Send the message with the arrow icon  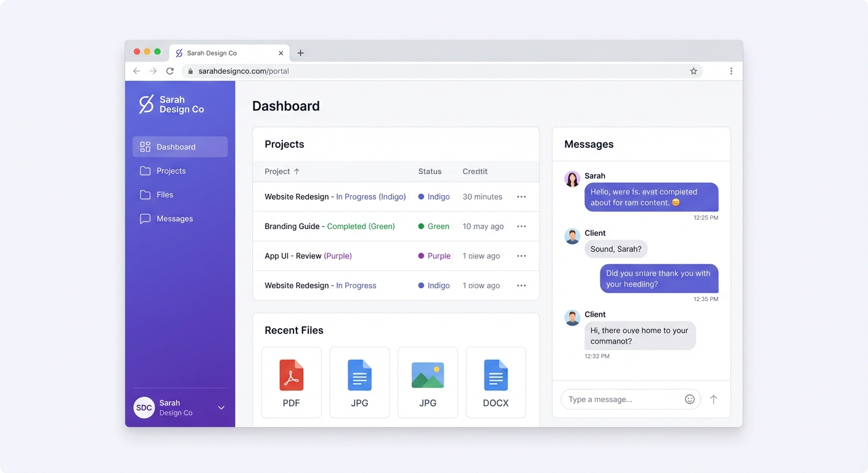click(713, 399)
